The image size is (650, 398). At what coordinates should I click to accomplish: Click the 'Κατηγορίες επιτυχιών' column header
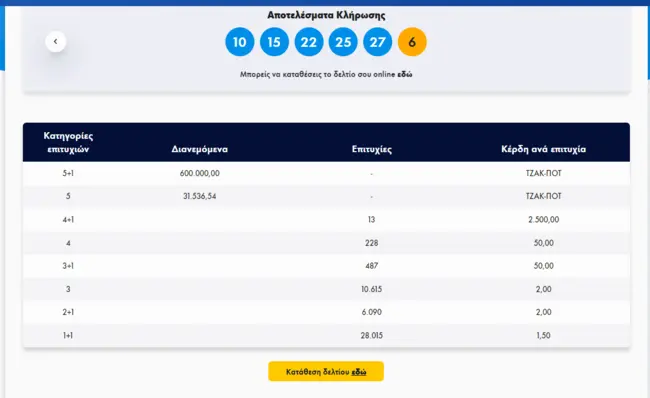[x=68, y=142]
